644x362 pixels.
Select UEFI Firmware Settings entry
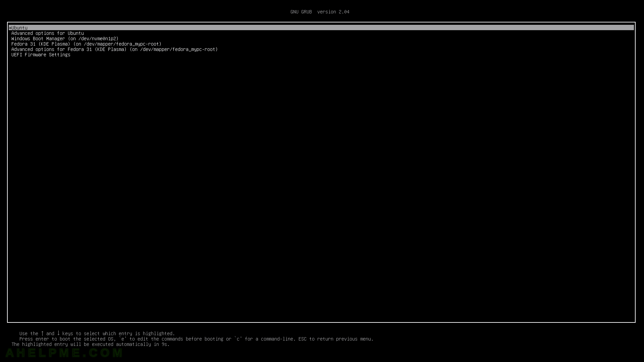point(41,55)
